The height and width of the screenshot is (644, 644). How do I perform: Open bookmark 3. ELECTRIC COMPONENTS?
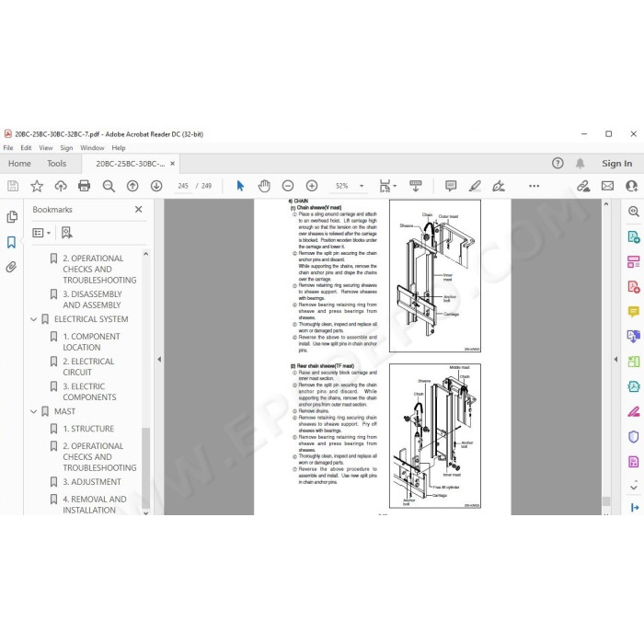pos(89,392)
